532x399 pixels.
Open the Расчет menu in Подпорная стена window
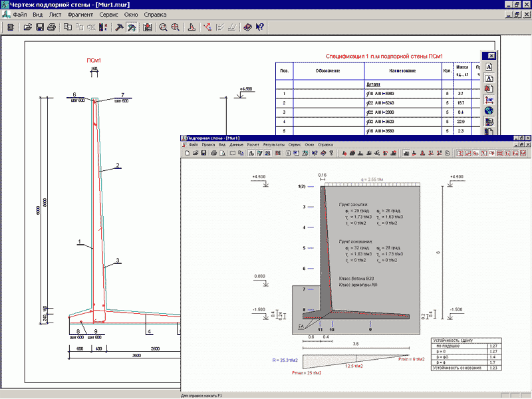point(253,144)
